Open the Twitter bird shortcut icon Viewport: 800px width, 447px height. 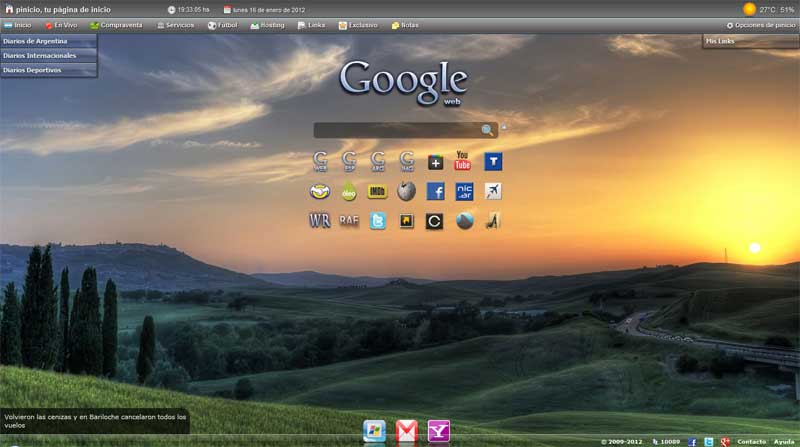pos(377,221)
